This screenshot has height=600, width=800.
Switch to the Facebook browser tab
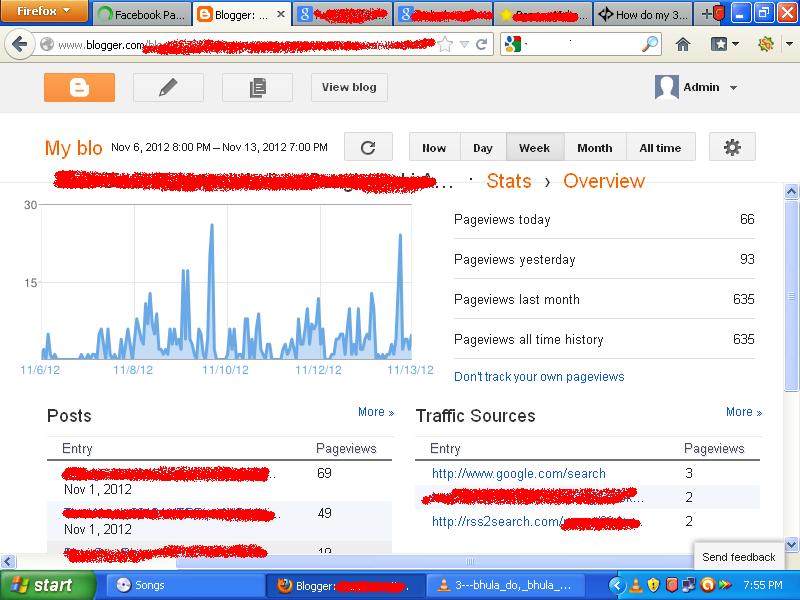click(x=140, y=15)
